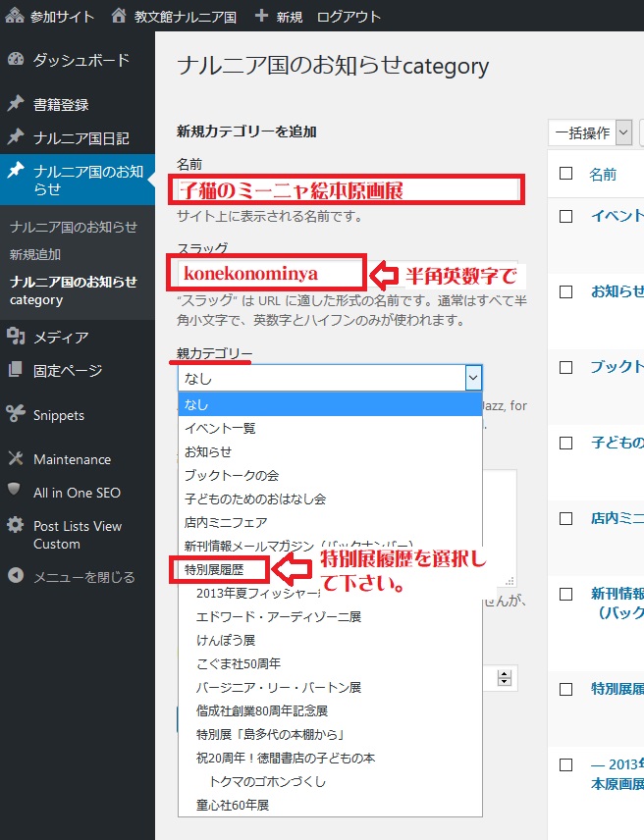Click the gear icon for Post Lists View Custom

click(15, 526)
